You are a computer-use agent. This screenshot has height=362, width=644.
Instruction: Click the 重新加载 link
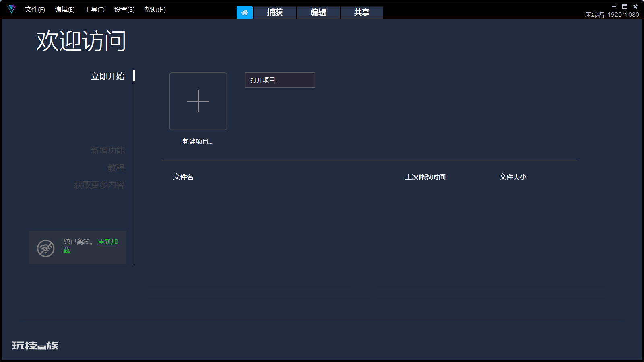click(x=108, y=242)
